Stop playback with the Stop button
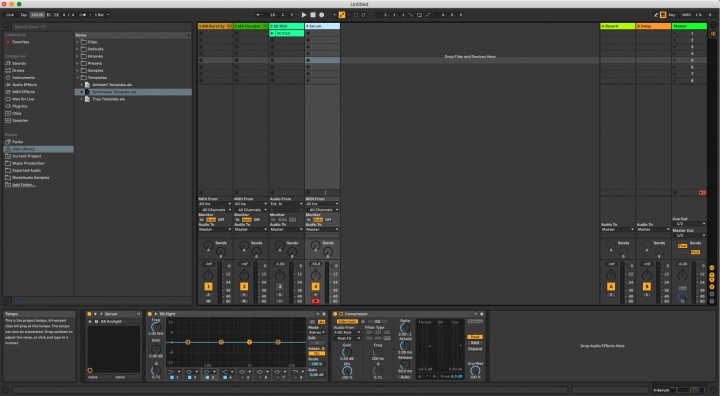The width and height of the screenshot is (720, 396). 313,15
